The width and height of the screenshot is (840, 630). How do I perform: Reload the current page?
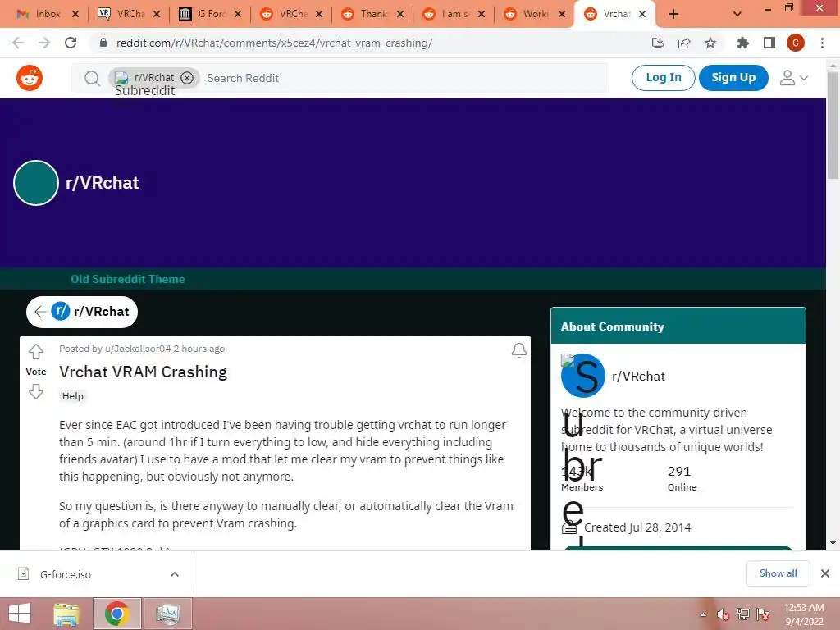[x=71, y=43]
